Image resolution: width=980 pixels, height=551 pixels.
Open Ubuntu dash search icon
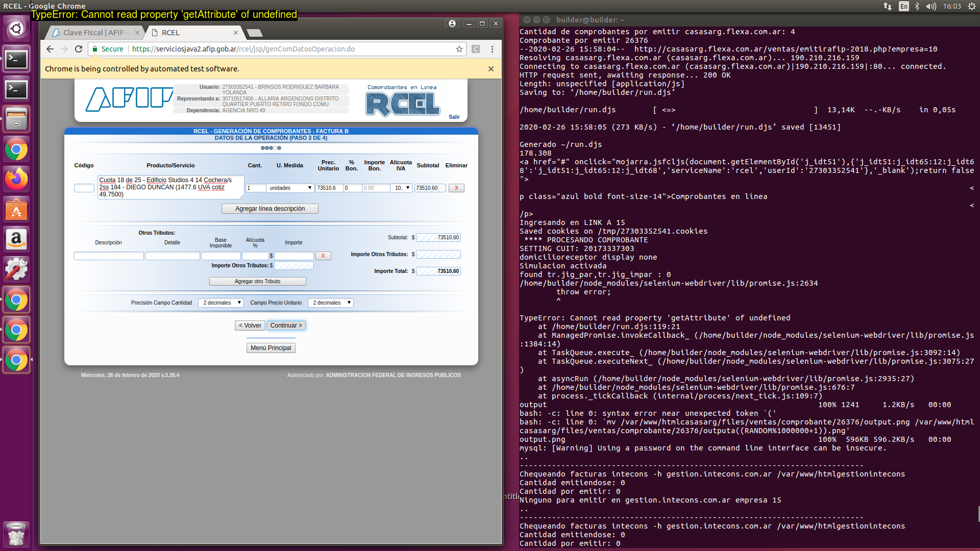pyautogui.click(x=16, y=29)
